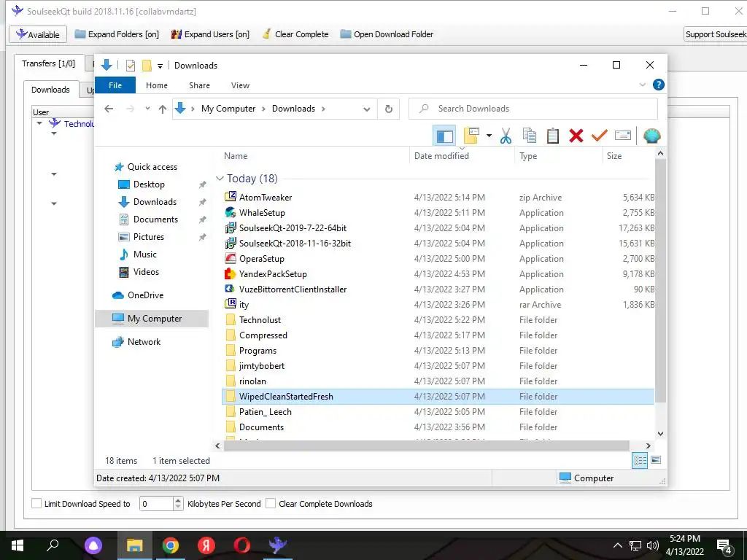Click Clear Complete in Soulseek toolbar
747x560 pixels.
295,34
